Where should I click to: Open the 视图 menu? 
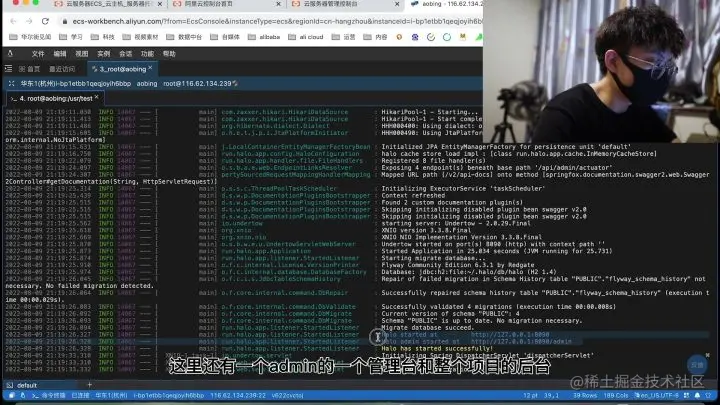[x=82, y=54]
